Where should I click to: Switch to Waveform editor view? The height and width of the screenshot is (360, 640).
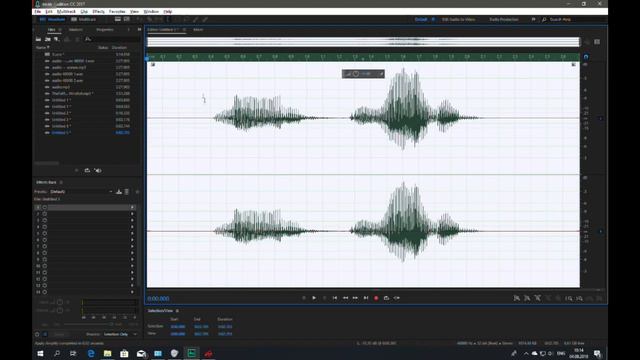pyautogui.click(x=52, y=19)
